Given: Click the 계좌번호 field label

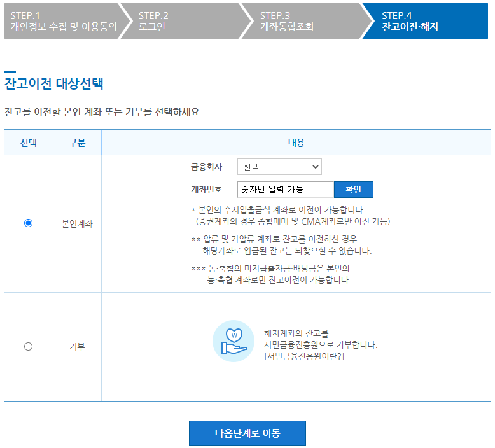Looking at the screenshot, I should click(x=206, y=190).
